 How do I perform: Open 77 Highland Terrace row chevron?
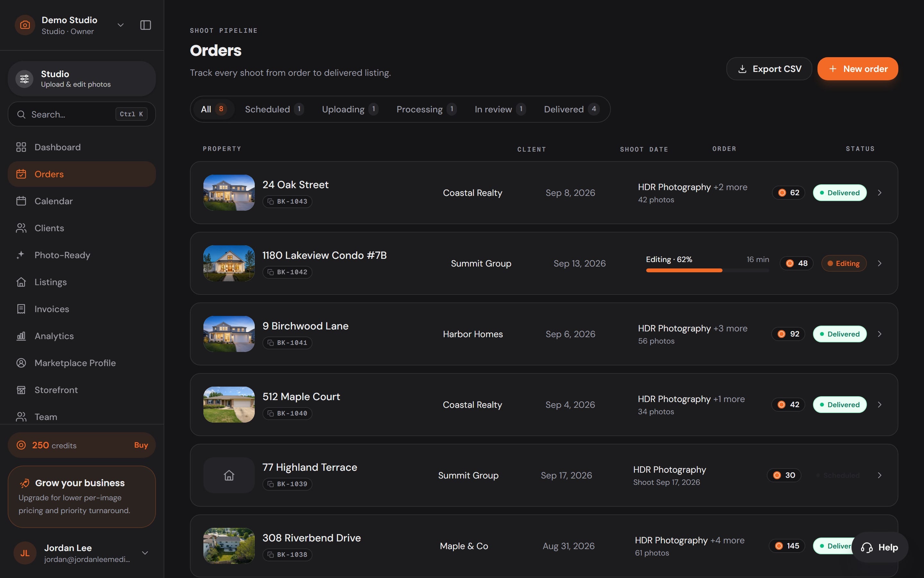pos(880,475)
